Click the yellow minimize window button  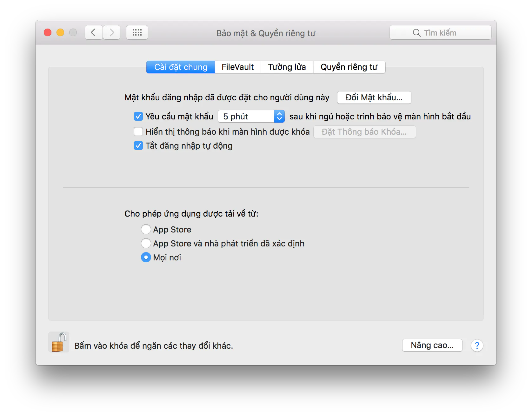(x=60, y=32)
